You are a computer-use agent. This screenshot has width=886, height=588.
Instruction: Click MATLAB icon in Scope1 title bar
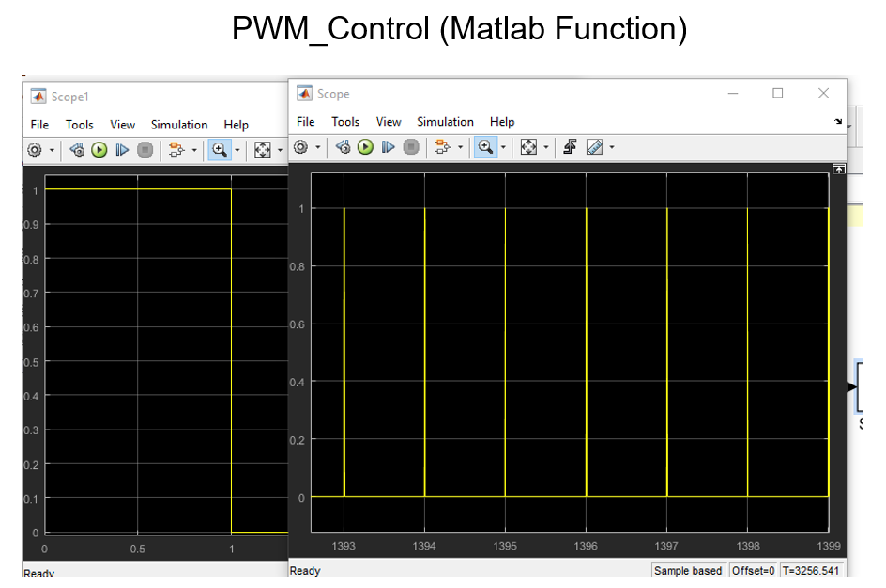tap(38, 97)
